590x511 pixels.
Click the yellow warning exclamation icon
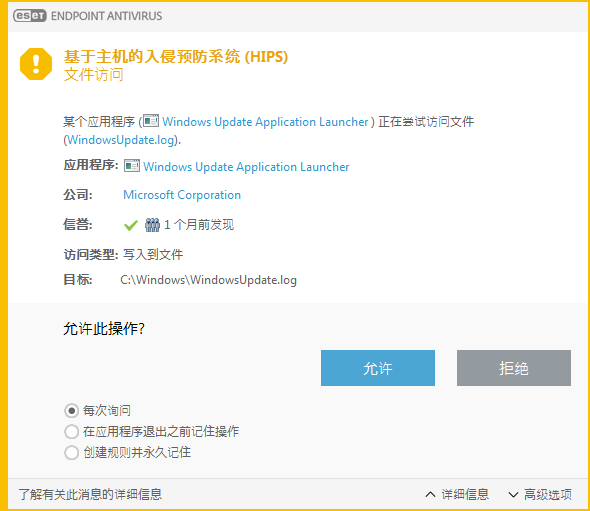point(36,64)
